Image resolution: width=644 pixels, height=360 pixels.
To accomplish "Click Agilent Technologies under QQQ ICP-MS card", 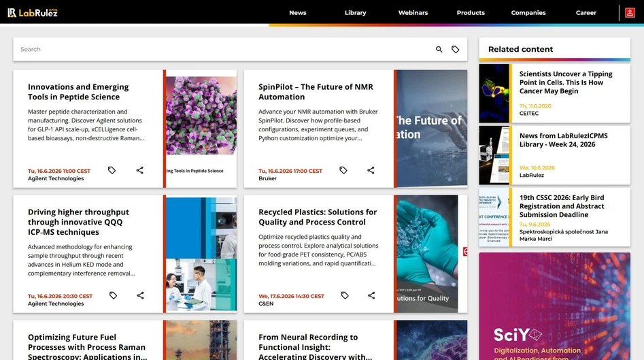I will (56, 304).
